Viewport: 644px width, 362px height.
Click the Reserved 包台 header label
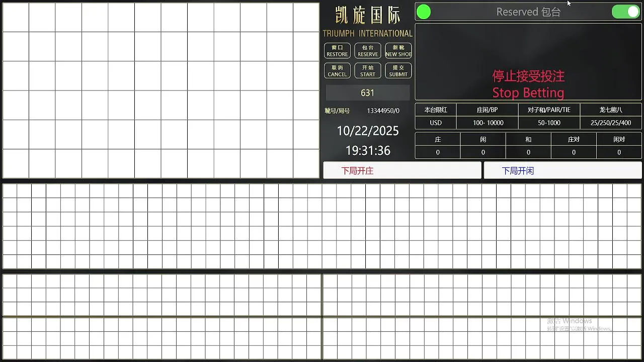click(x=528, y=12)
